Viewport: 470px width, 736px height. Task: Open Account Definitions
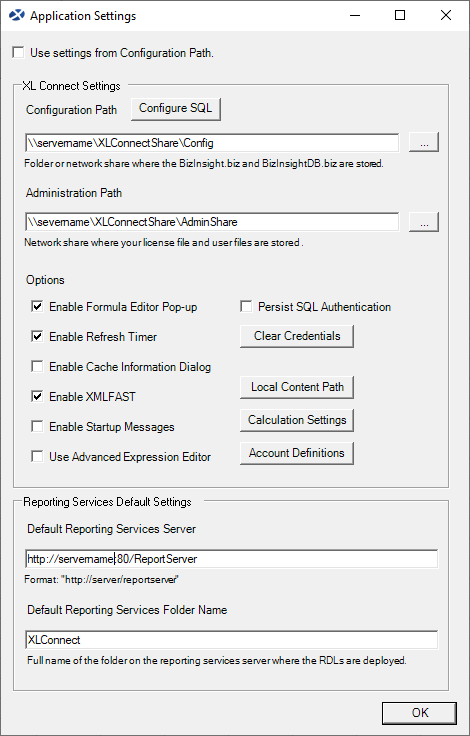tap(297, 453)
